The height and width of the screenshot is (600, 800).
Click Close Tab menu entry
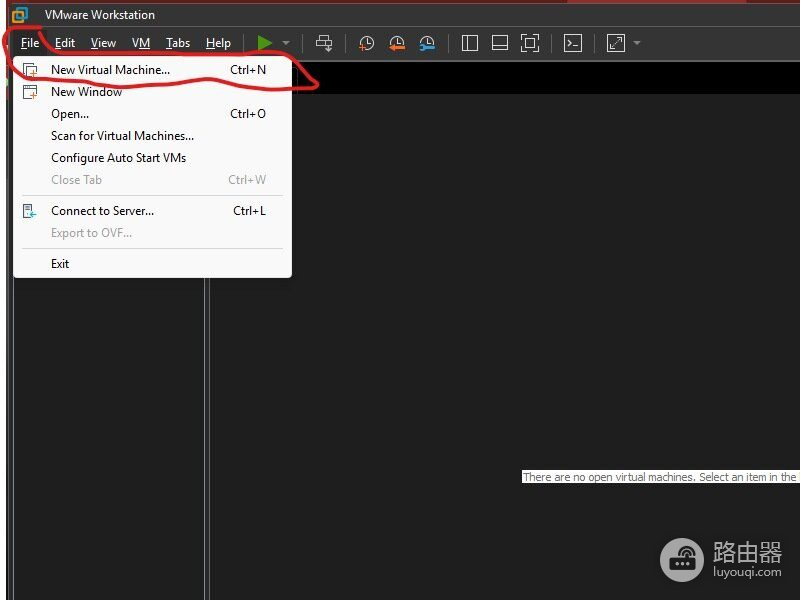coord(153,180)
